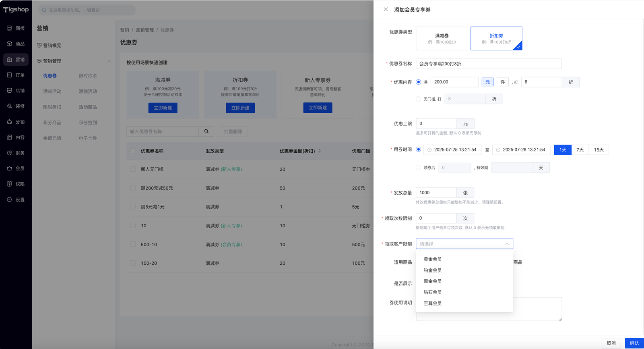The image size is (644, 349).
Task: Choose 钻石会员 from the dropdown list
Action: tap(433, 292)
